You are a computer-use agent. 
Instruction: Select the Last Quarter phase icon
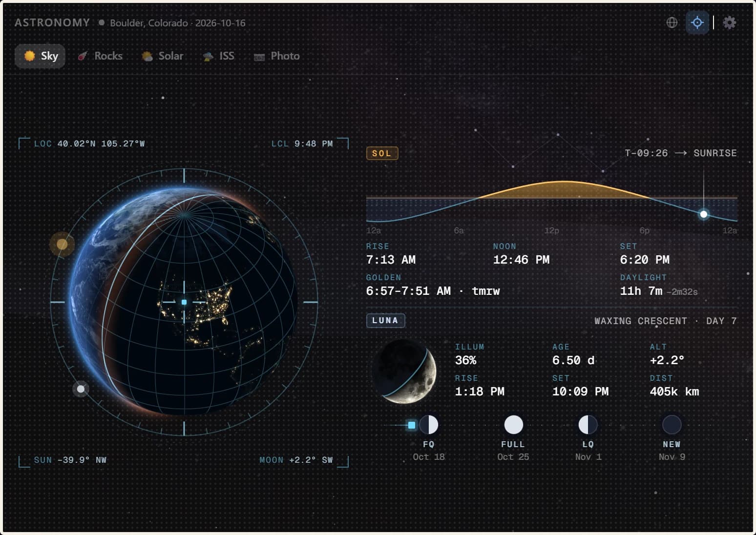[588, 425]
